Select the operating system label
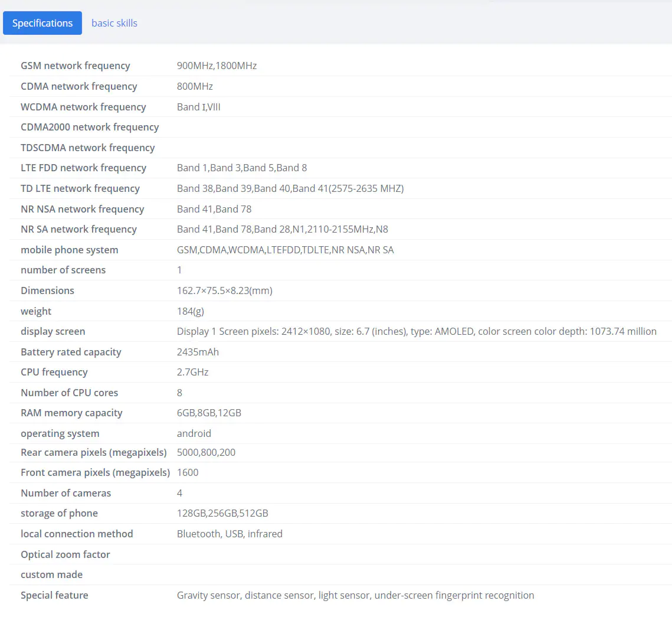Viewport: 672px width, 617px height. pos(60,433)
